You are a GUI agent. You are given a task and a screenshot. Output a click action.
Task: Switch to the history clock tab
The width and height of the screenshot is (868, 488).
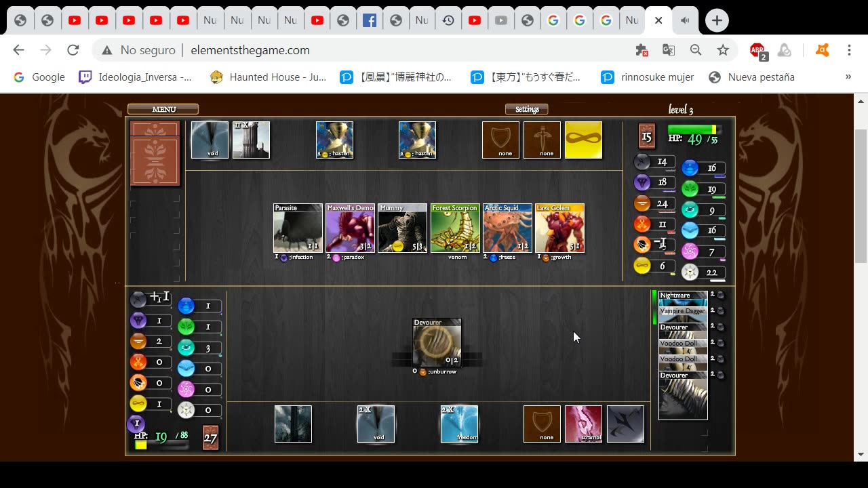448,20
